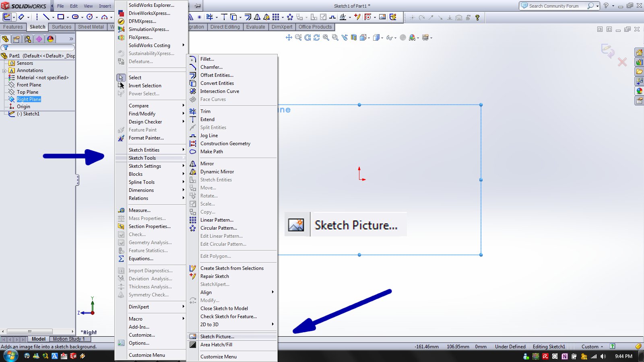
Task: Click the Jog Line toolbar icon
Action: tap(332, 17)
